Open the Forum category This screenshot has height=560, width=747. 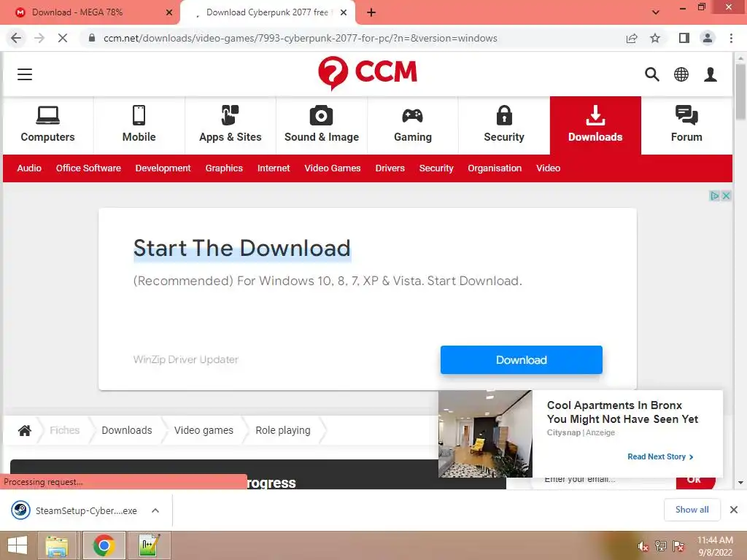(x=686, y=125)
